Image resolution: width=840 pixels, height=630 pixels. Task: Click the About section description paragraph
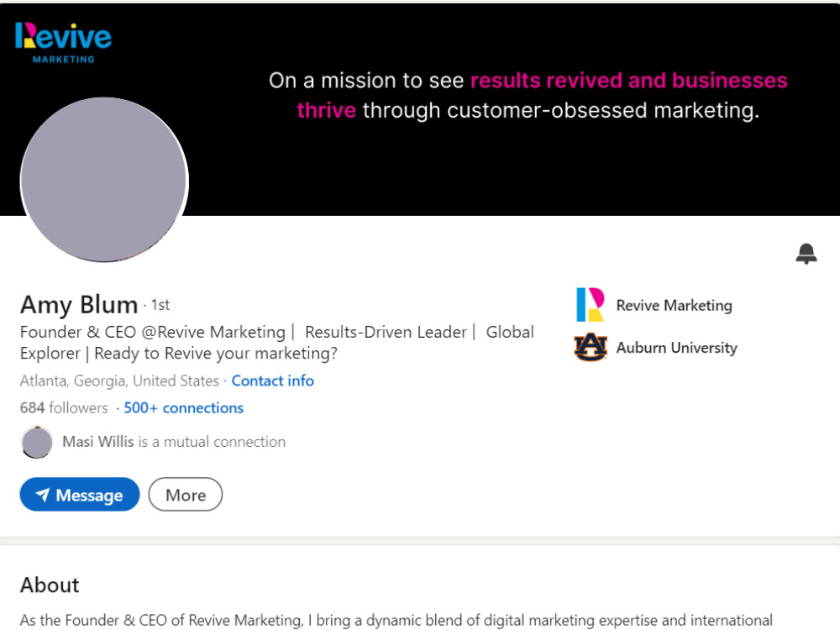coord(396,621)
